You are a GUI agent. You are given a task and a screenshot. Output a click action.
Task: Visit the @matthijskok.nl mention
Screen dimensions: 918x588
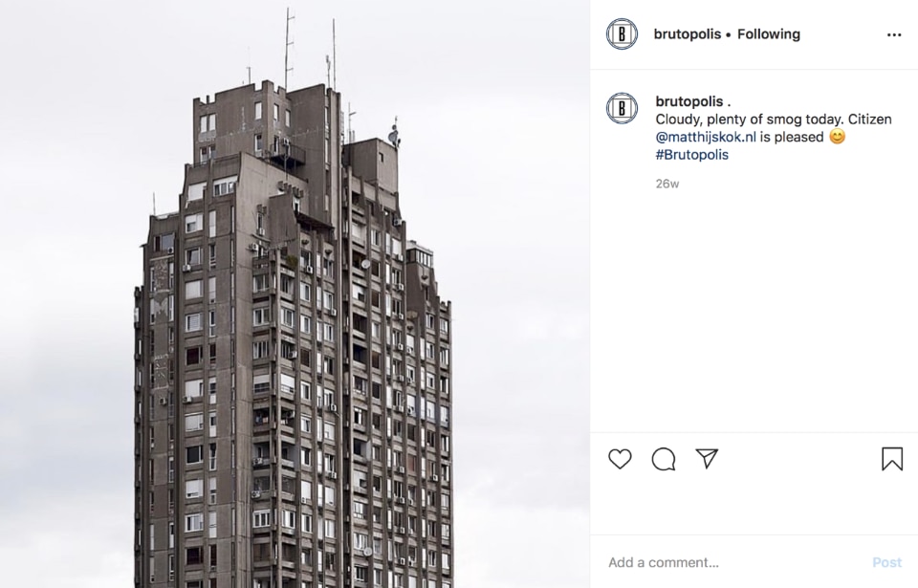tap(706, 137)
